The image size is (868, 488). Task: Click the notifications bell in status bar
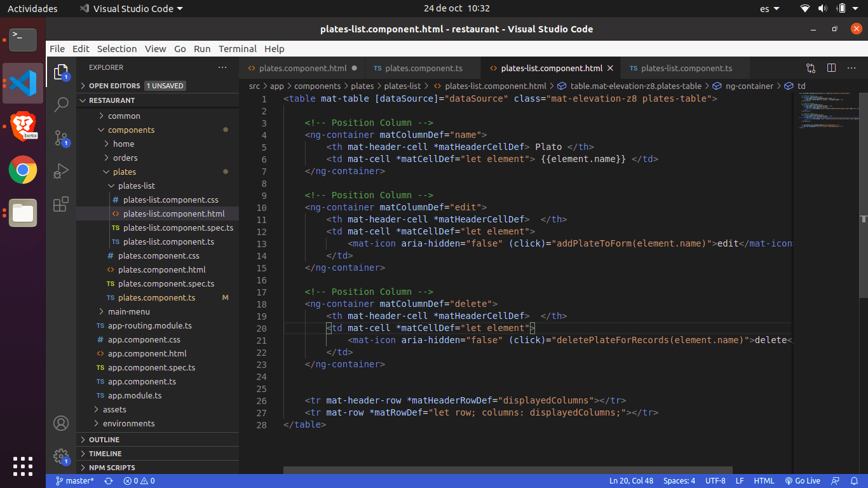click(x=855, y=481)
